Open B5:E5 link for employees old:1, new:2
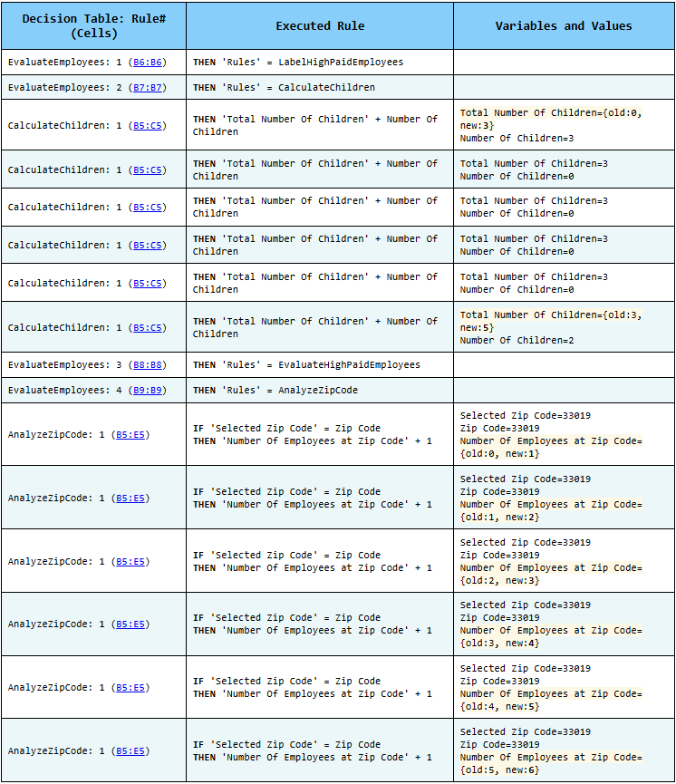This screenshot has height=784, width=676. [130, 498]
